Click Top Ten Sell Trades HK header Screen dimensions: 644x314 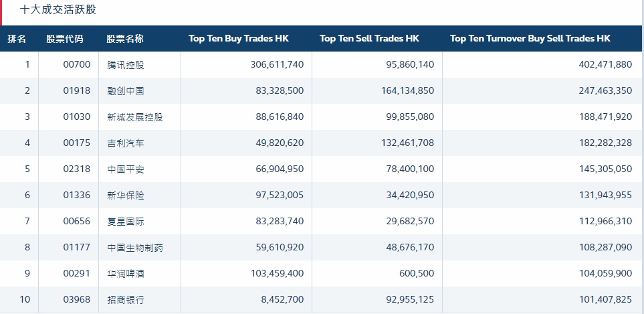[370, 39]
